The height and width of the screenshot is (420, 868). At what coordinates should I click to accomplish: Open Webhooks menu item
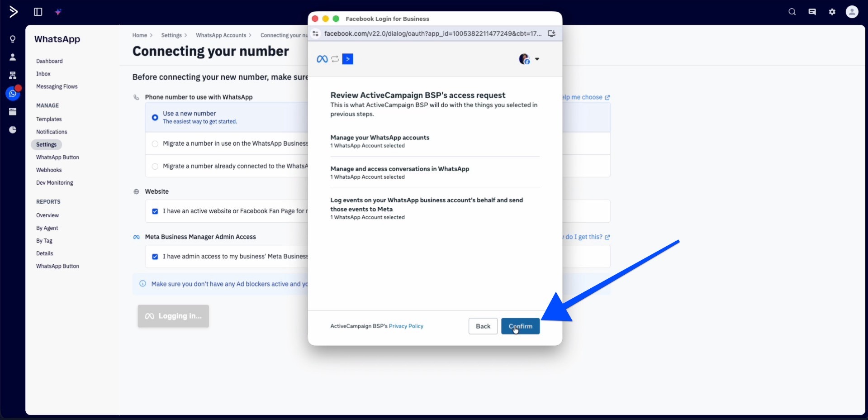pyautogui.click(x=49, y=170)
